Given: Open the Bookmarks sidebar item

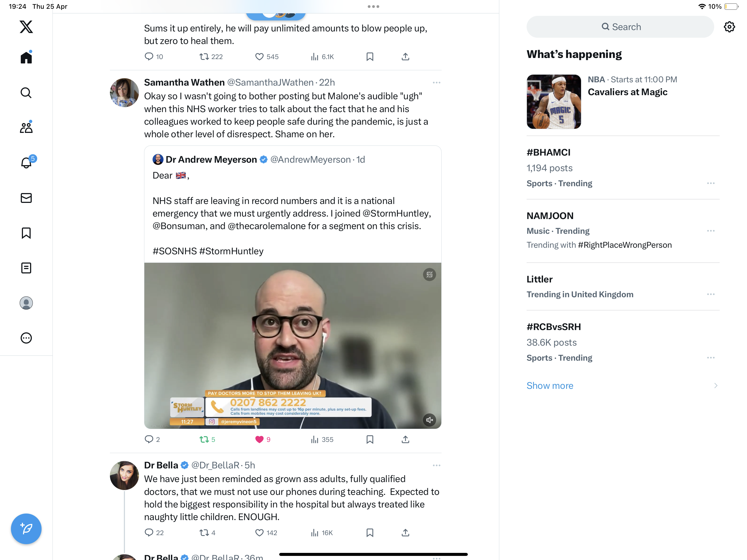Looking at the screenshot, I should pos(26,233).
